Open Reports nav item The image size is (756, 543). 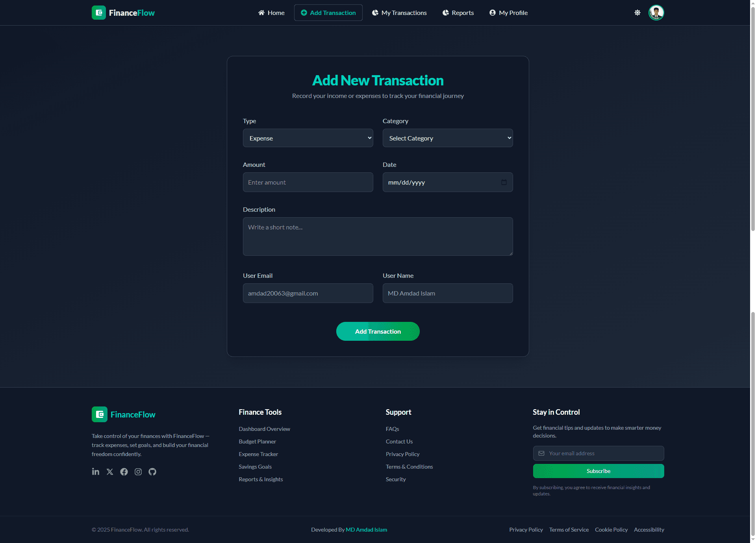pos(458,13)
